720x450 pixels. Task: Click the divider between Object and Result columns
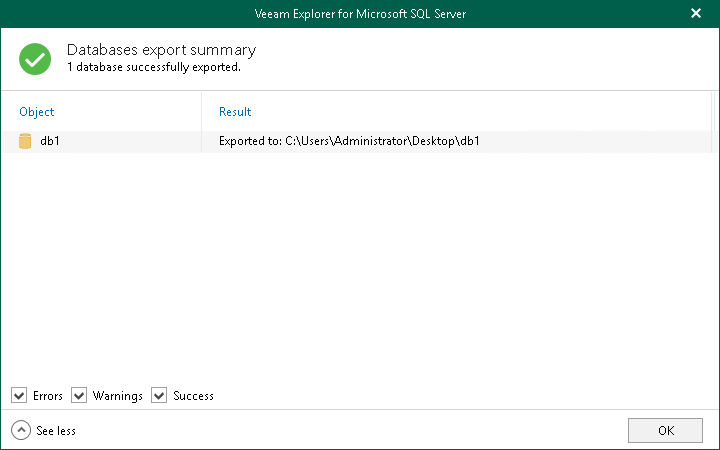(202, 112)
